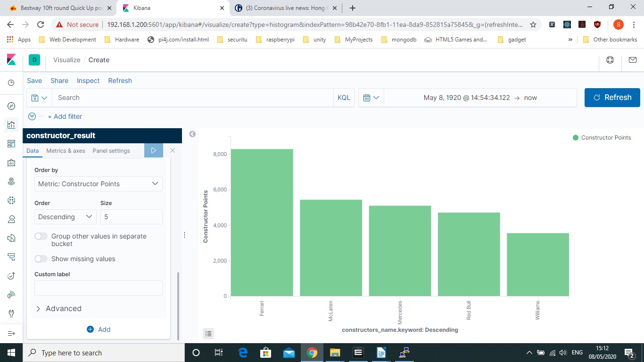Open React Developer Tools extension icon
The height and width of the screenshot is (362, 644).
(x=567, y=25)
